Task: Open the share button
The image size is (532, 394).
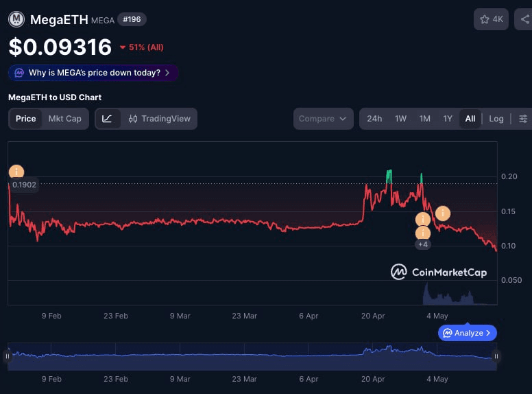Action: point(524,19)
